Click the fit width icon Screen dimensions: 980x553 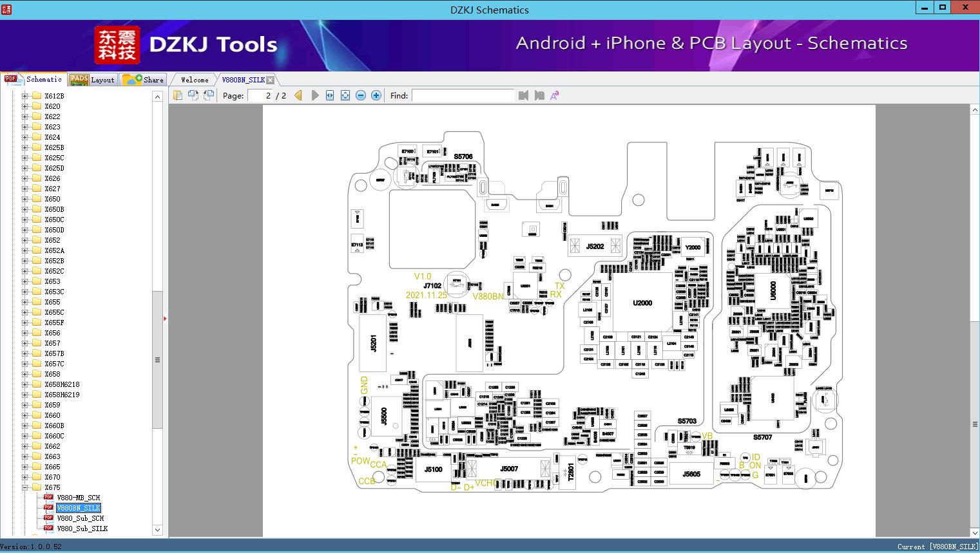pyautogui.click(x=330, y=95)
